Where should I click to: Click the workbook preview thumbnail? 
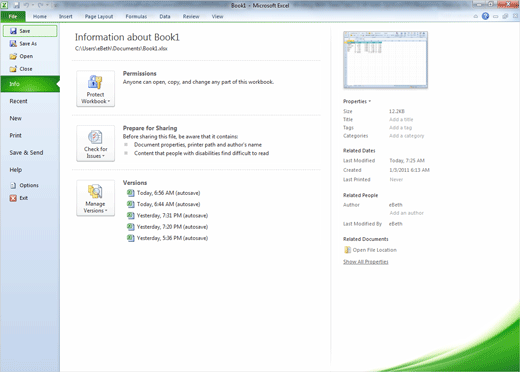(x=385, y=60)
